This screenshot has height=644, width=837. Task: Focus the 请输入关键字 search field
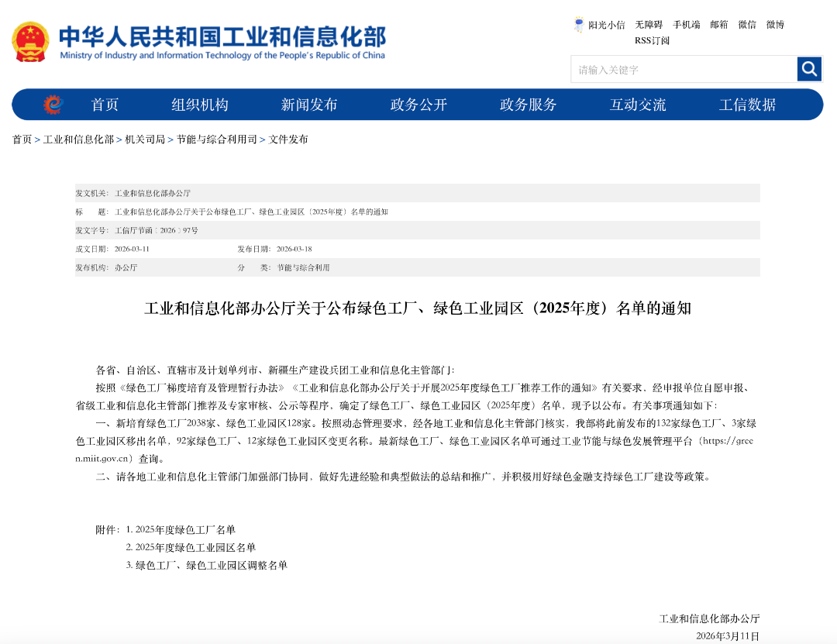[684, 70]
